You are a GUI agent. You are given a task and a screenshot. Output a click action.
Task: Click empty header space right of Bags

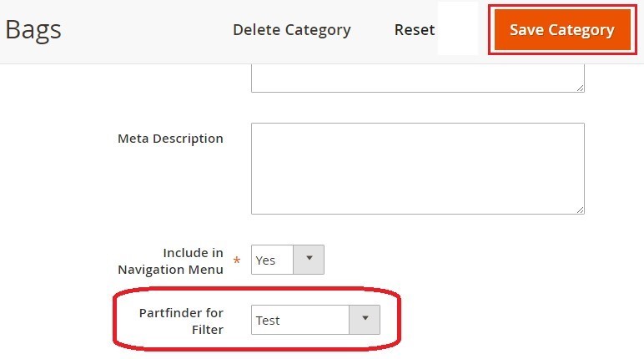tap(142, 30)
